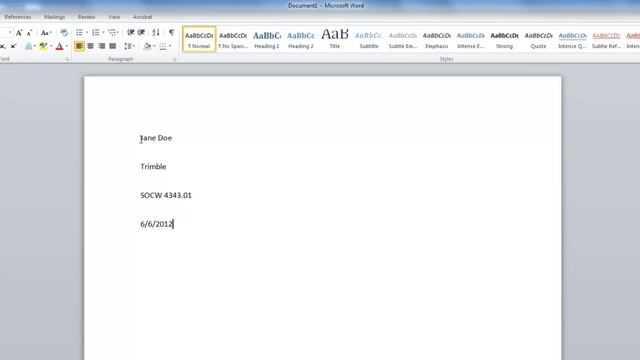Click the Shading paint bucket icon
This screenshot has width=640, height=360.
[x=147, y=46]
